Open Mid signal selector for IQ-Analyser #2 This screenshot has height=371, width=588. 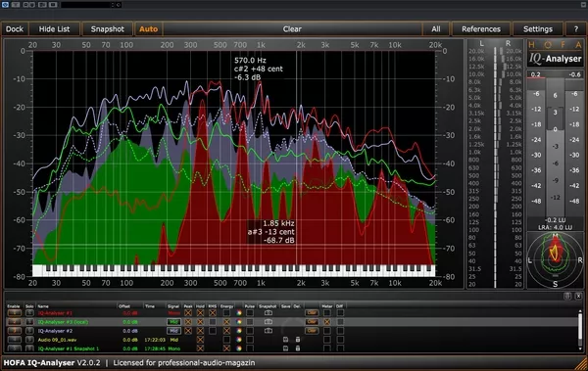tap(174, 331)
